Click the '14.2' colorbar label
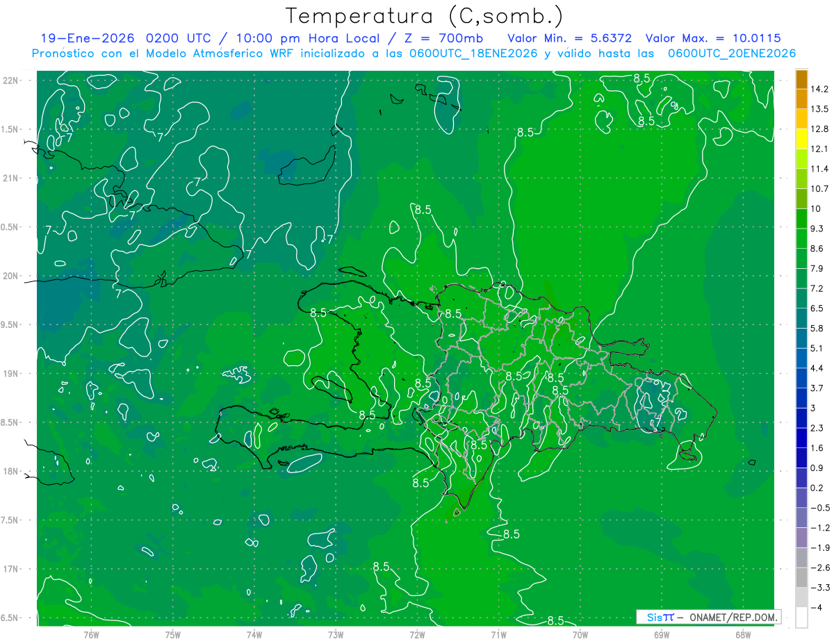 (x=819, y=88)
